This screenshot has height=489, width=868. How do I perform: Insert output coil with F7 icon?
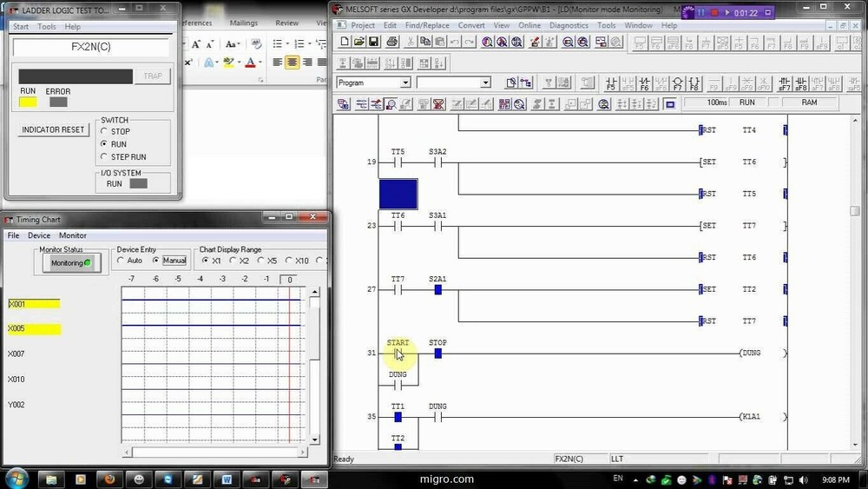click(x=678, y=83)
